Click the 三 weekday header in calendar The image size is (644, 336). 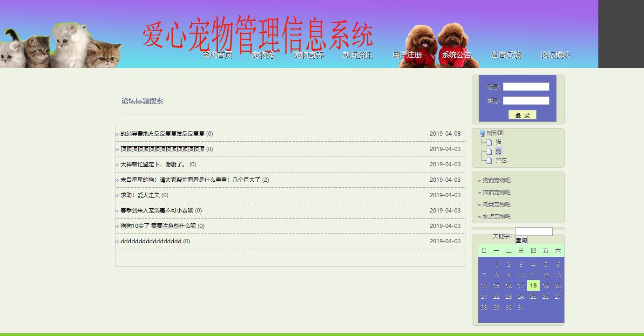coord(521,251)
